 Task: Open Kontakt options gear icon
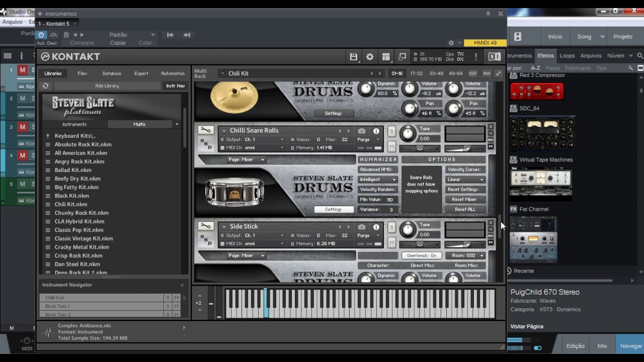(370, 57)
